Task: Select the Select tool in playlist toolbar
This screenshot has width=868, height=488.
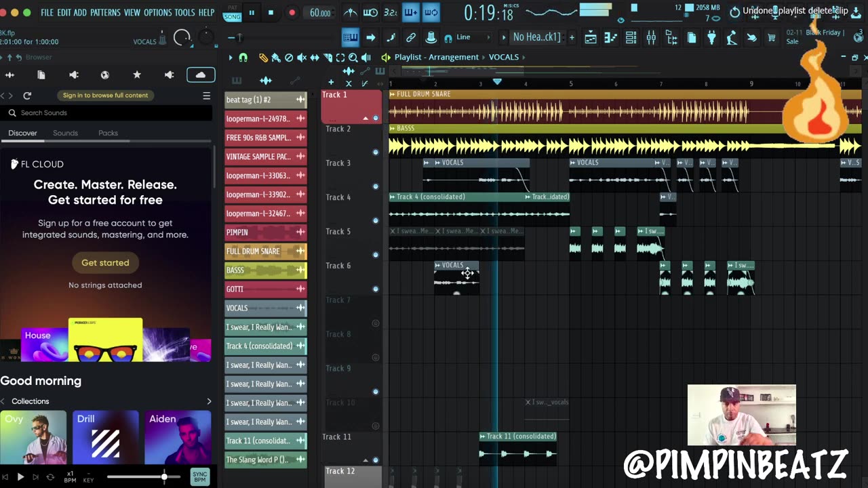Action: click(340, 58)
